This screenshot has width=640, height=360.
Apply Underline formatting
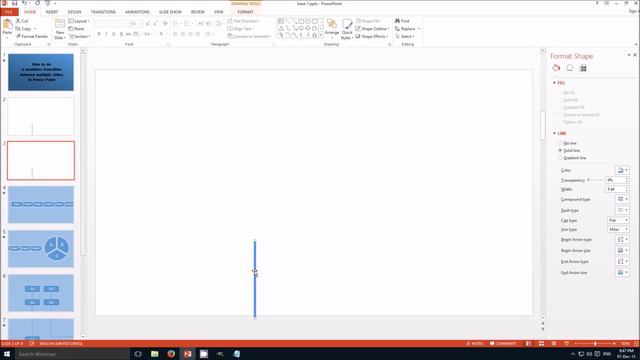(x=113, y=34)
